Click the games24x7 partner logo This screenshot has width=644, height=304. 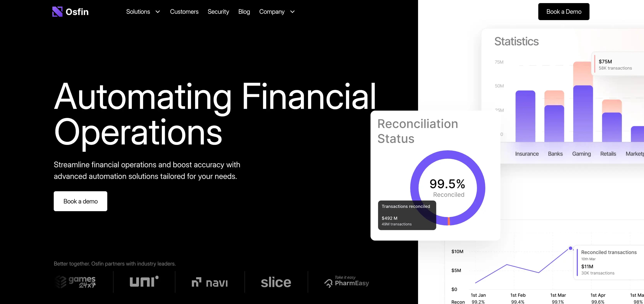click(x=75, y=282)
